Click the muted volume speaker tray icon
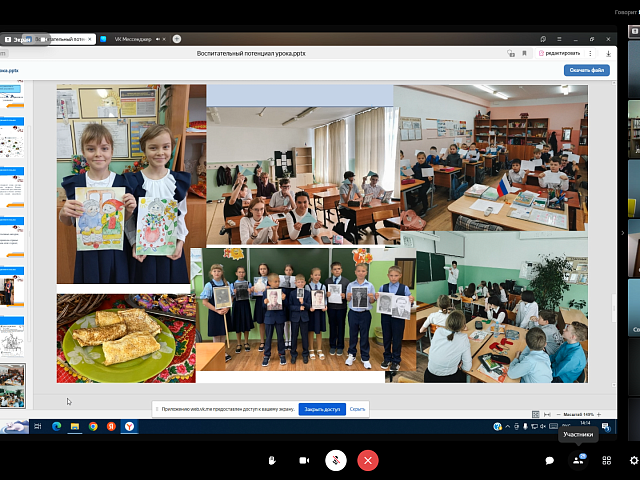The image size is (640, 480). point(543,427)
